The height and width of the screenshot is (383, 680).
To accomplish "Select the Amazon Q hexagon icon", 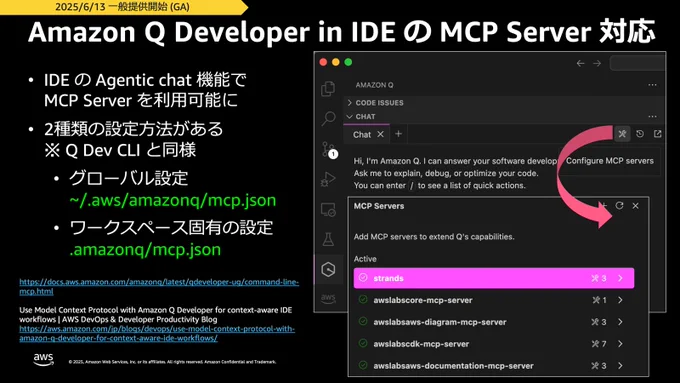I will (x=328, y=269).
